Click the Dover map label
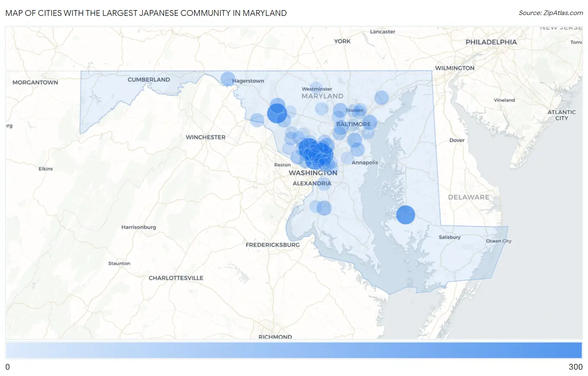 coord(457,140)
